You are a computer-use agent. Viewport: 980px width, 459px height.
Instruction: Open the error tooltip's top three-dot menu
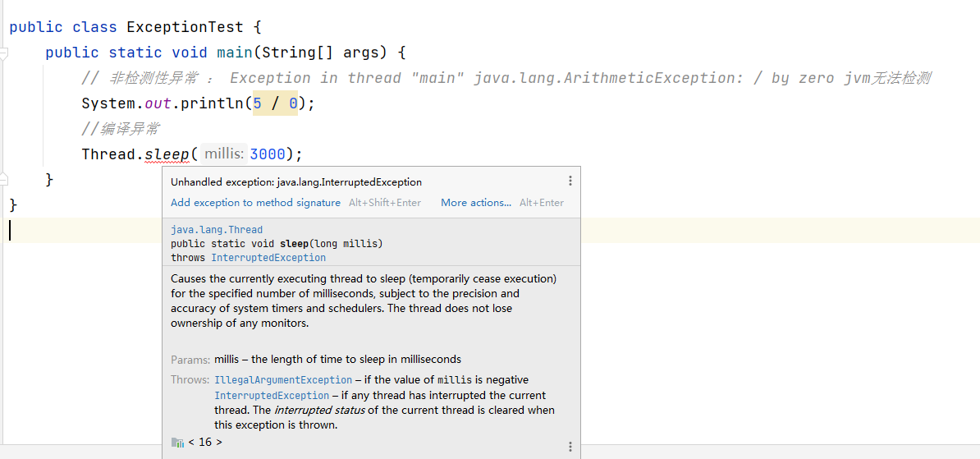tap(570, 181)
